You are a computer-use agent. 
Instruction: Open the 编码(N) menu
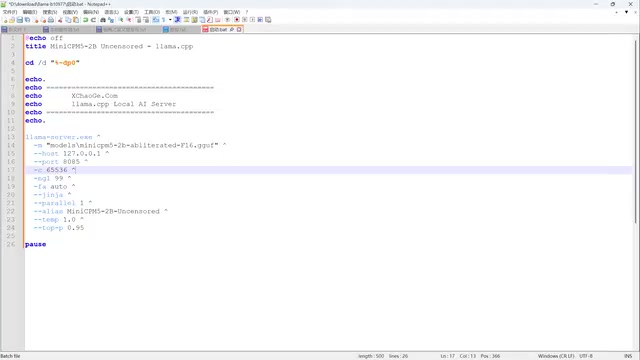tap(91, 12)
